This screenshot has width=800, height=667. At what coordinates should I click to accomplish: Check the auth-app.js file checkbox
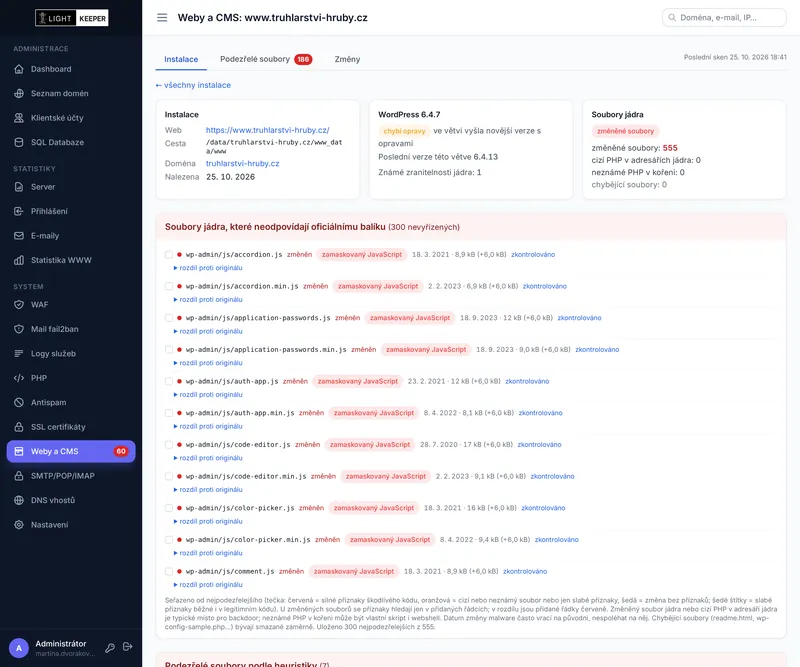click(169, 381)
